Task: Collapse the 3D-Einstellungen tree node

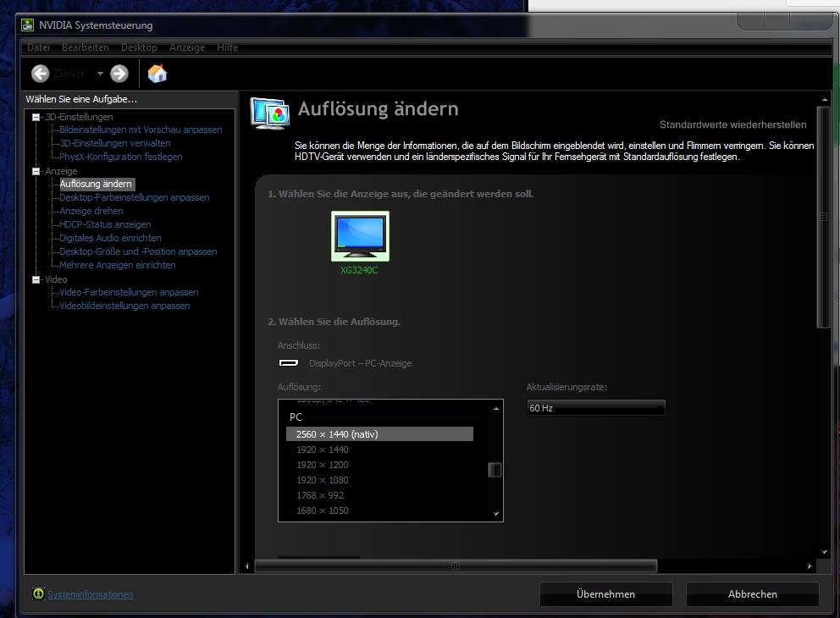Action: pyautogui.click(x=36, y=117)
